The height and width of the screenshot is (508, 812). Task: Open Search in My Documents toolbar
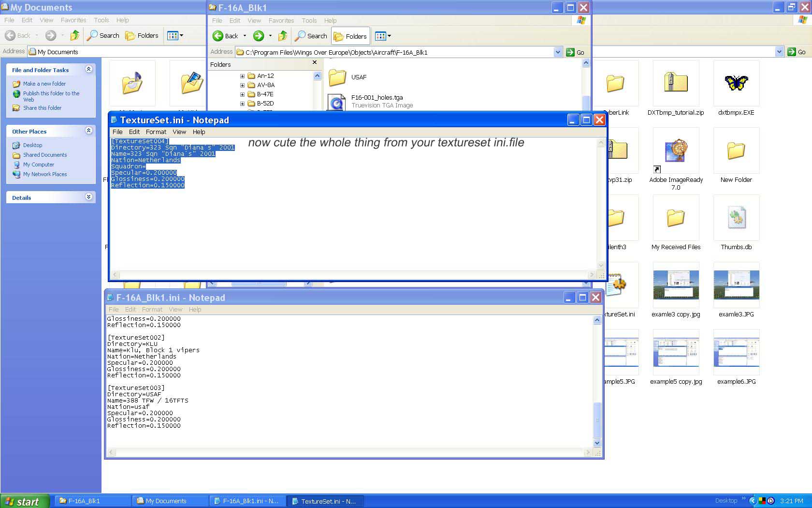coord(103,35)
